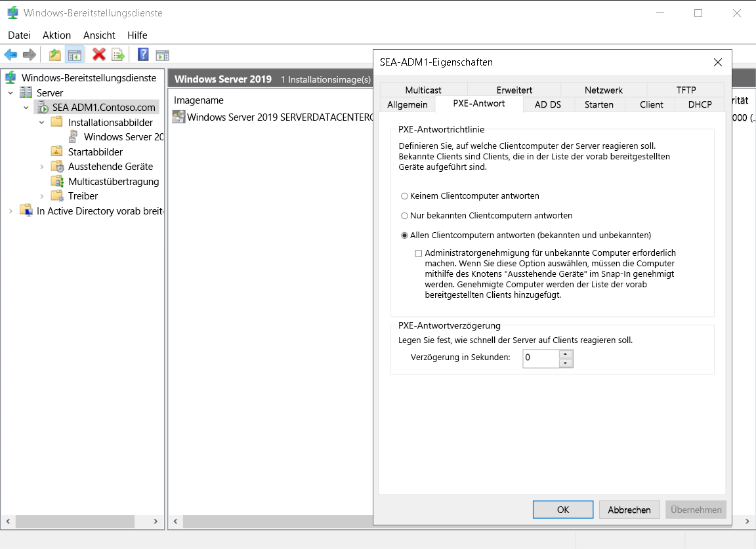The width and height of the screenshot is (756, 549).
Task: Switch to the AD DS tab
Action: pos(548,104)
